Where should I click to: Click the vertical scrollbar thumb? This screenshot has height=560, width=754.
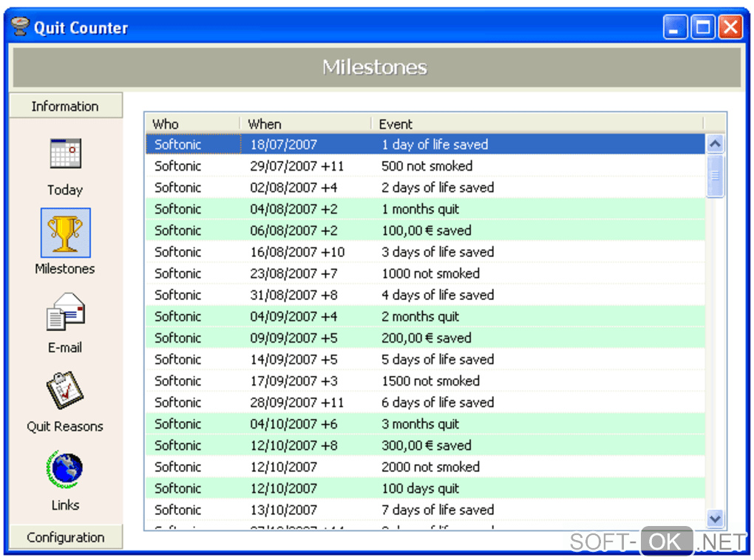pyautogui.click(x=715, y=175)
